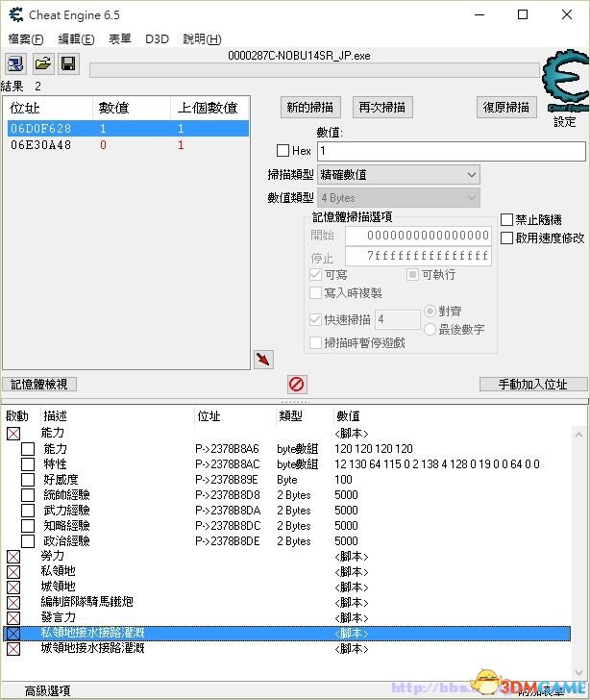Screen dimensions: 590x700
Task: Open the 掃描類型 dropdown
Action: point(399,175)
